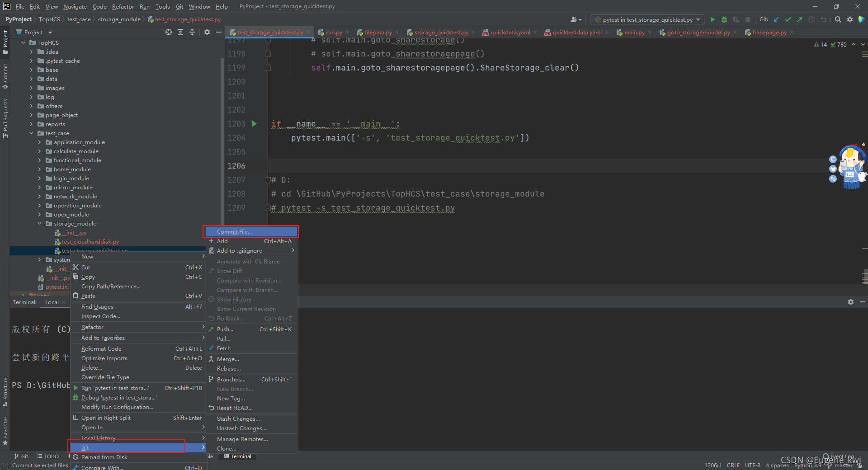Select Commit File... in Git submenu
868x470 pixels.
tap(251, 232)
